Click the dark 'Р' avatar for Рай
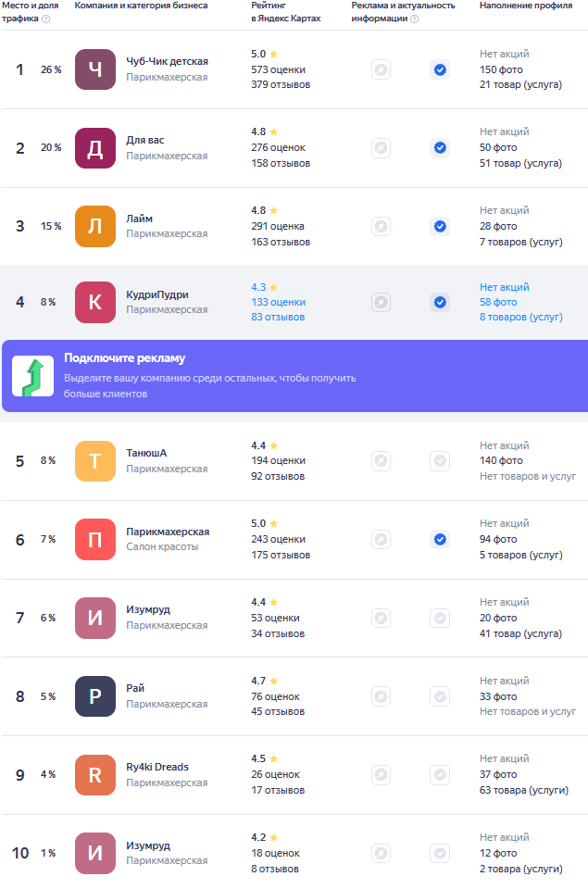Image resolution: width=588 pixels, height=889 pixels. [x=95, y=696]
